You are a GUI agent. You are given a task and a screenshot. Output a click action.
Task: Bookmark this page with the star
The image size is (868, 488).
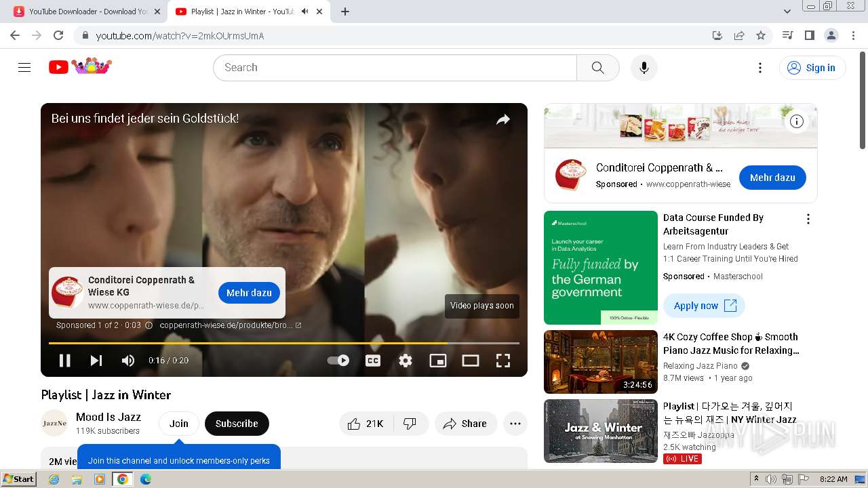(761, 35)
